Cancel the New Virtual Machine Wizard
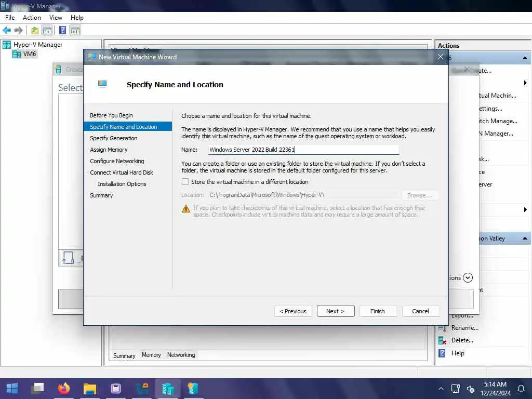This screenshot has width=532, height=399. click(421, 311)
